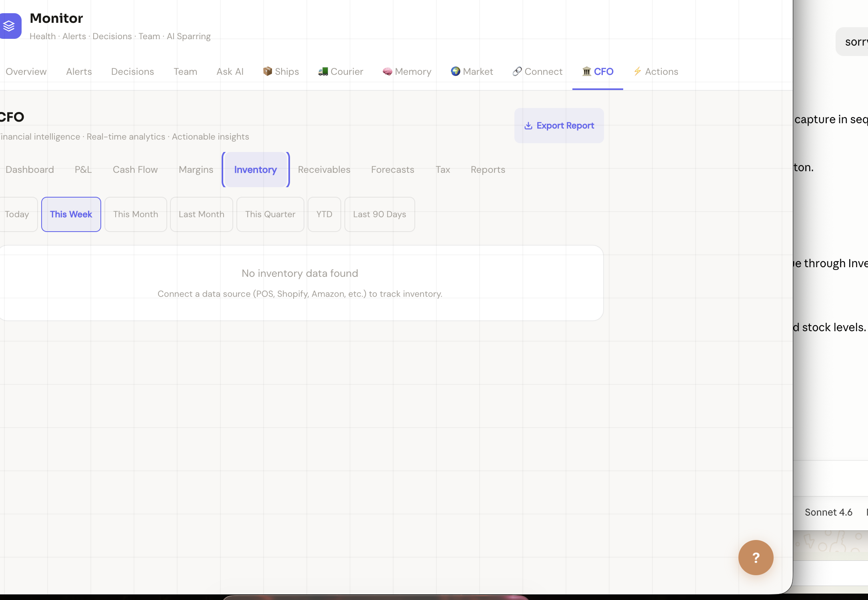Select the This Quarter time range

(x=270, y=214)
